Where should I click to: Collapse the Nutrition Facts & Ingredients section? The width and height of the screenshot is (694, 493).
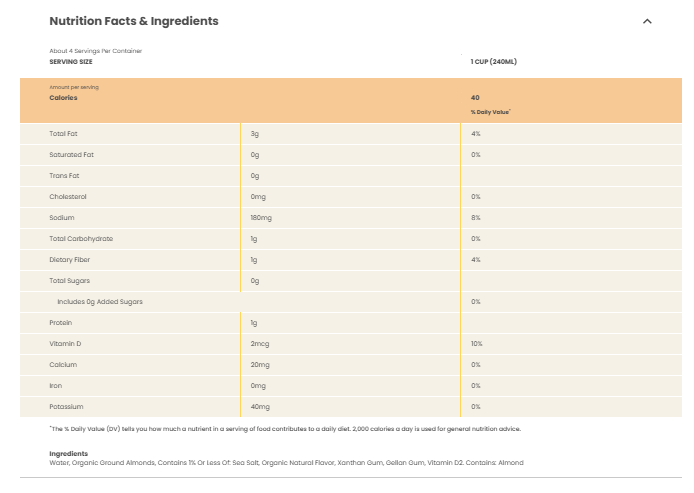[x=647, y=21]
